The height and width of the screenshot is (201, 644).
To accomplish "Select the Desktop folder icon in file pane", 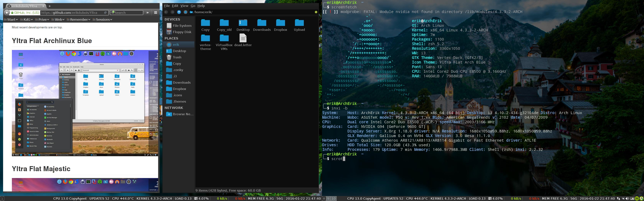I will coord(243,23).
